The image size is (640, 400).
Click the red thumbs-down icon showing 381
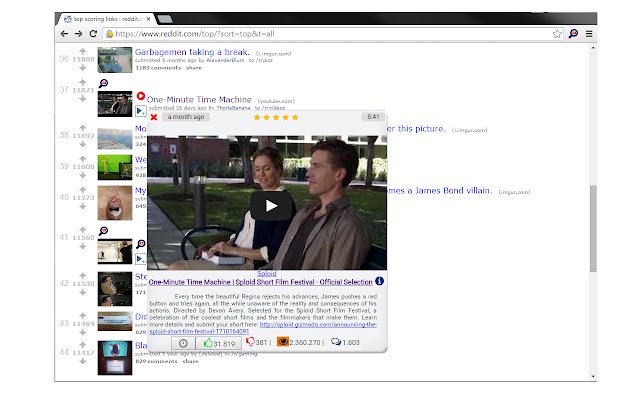click(x=250, y=342)
